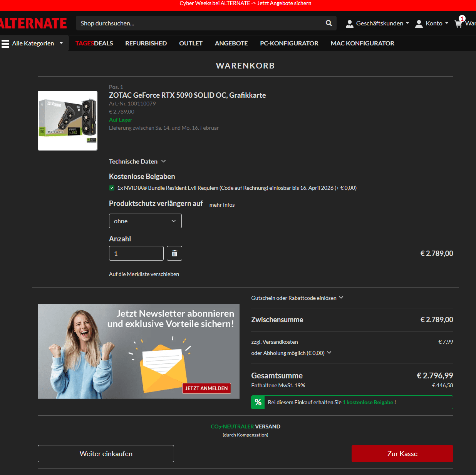Click the Enthaltene MwSt. € 446,58 value
The height and width of the screenshot is (475, 476).
pyautogui.click(x=442, y=385)
